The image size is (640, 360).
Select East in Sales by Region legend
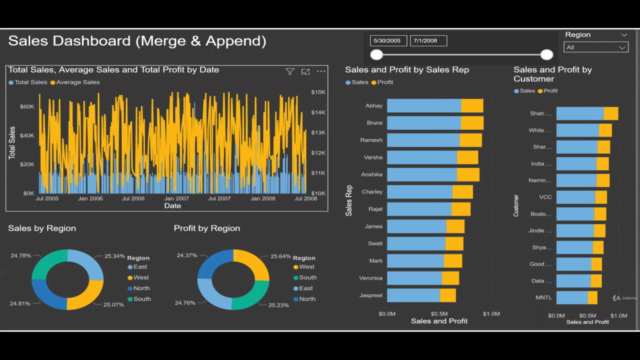pos(138,267)
